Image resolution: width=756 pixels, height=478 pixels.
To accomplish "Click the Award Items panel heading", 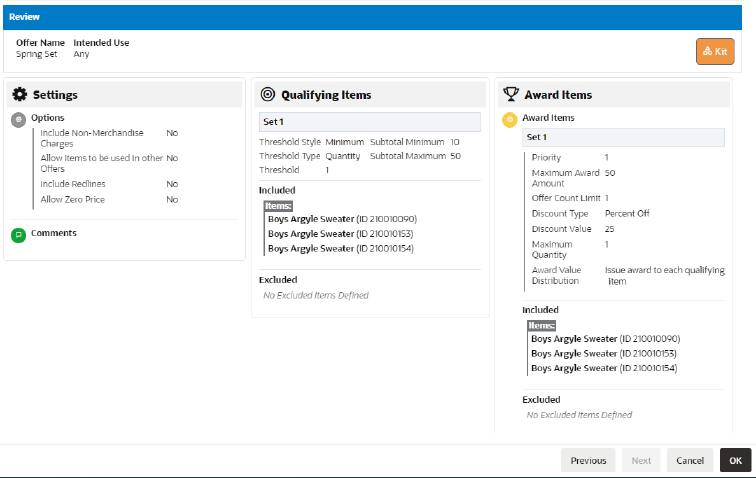I will tap(558, 95).
